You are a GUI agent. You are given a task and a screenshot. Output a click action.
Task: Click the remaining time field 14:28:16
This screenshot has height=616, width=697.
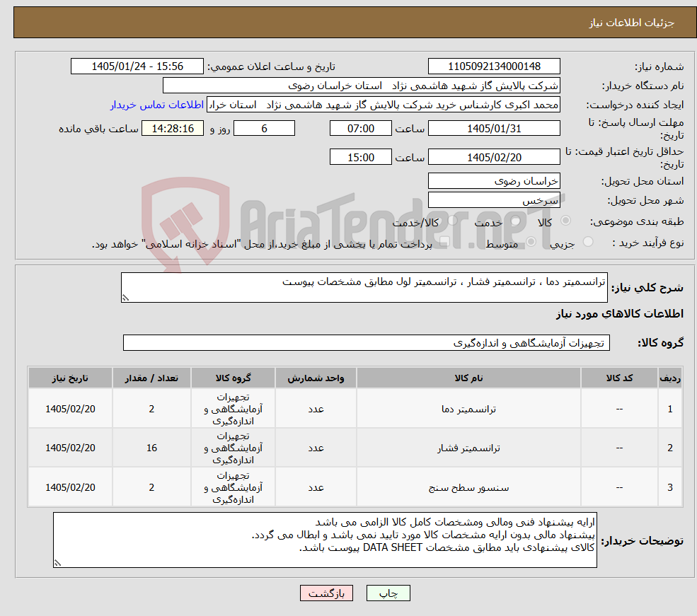(x=173, y=128)
